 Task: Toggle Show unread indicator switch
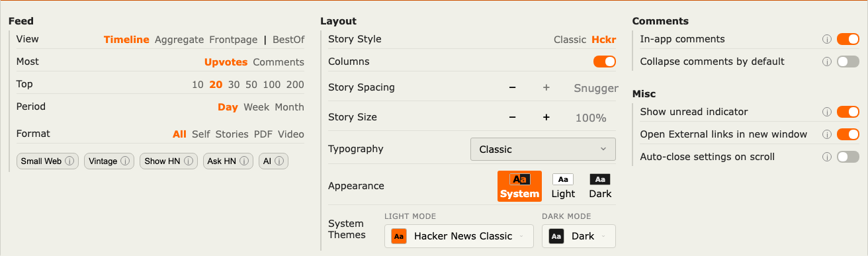[x=848, y=112]
